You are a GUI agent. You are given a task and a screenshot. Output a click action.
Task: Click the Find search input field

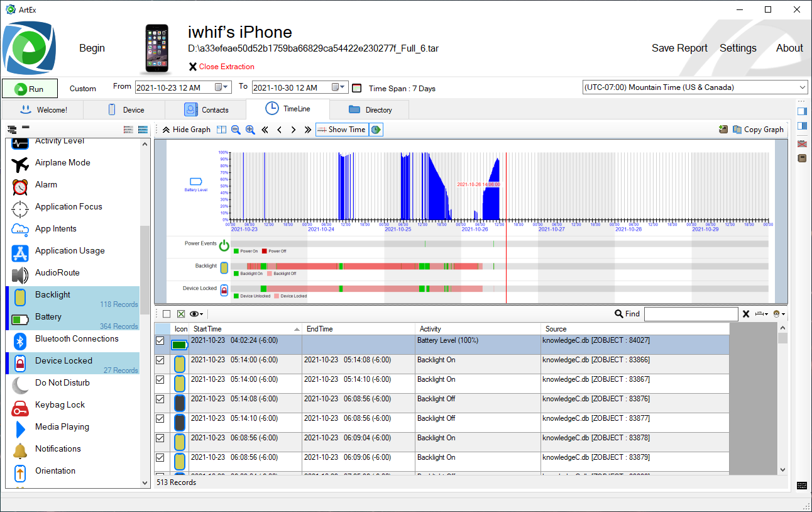point(691,314)
